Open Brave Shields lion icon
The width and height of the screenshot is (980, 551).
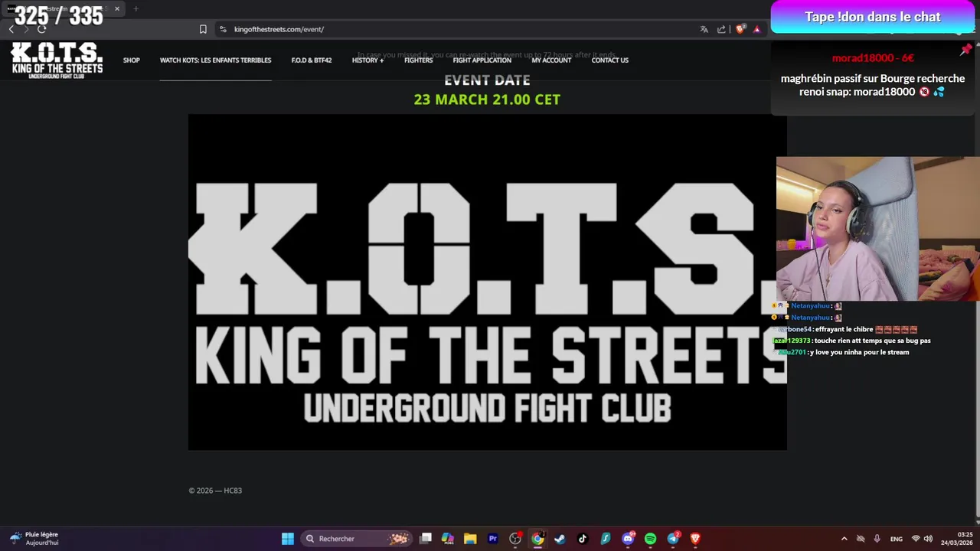[740, 29]
